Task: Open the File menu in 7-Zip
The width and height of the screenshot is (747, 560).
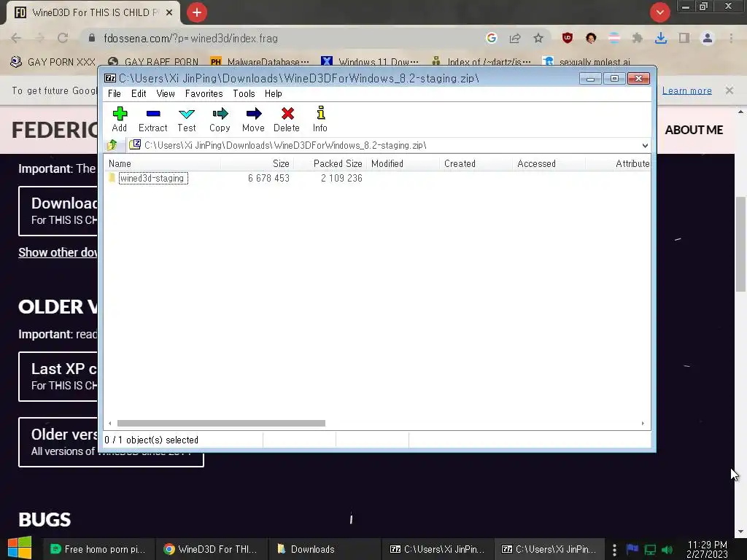Action: (x=115, y=94)
